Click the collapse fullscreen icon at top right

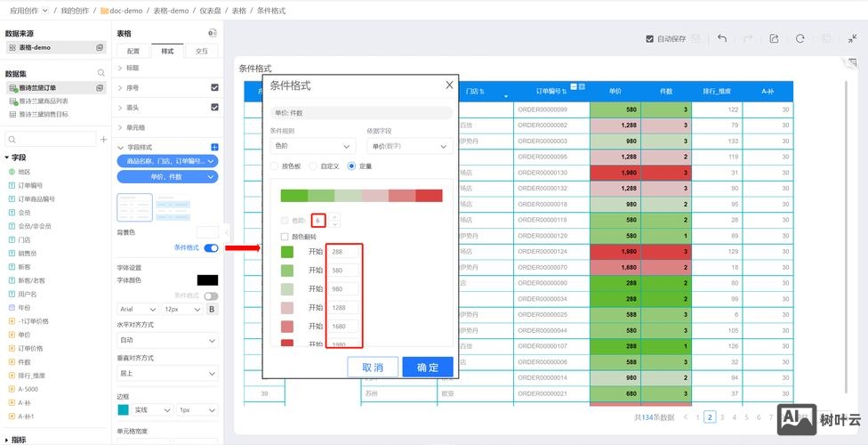click(x=852, y=38)
